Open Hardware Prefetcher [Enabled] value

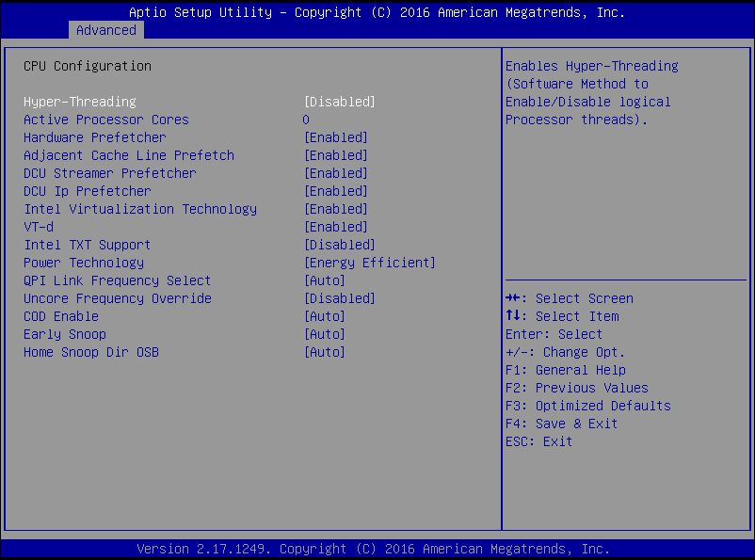[336, 137]
